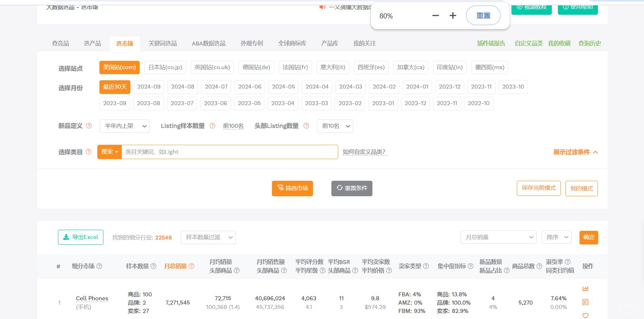Click the help icon beside 选择类目
Screen dimensions: 644x319
point(89,152)
